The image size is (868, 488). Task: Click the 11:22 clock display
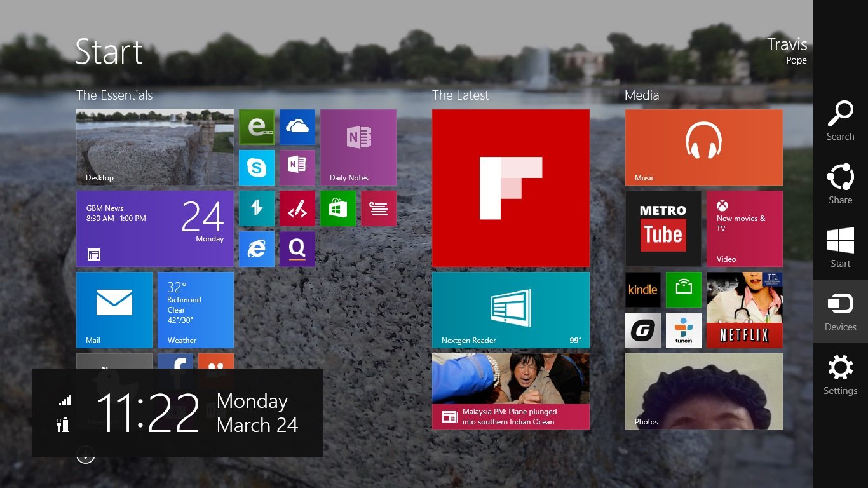pos(148,413)
